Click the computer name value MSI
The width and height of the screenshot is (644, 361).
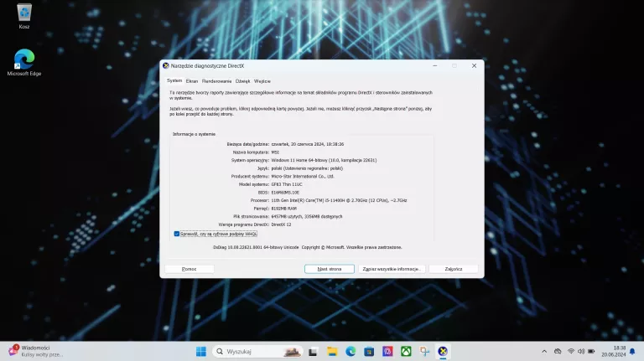click(275, 152)
